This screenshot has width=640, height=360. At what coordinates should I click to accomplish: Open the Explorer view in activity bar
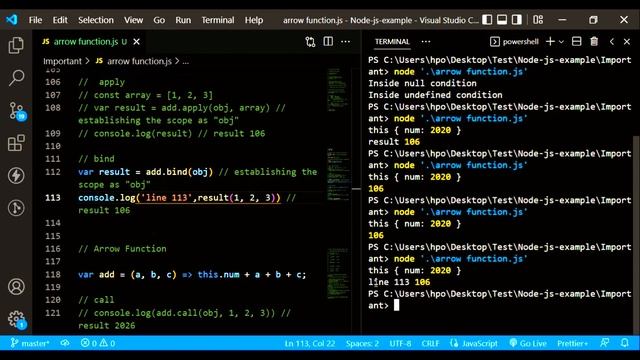[16, 45]
